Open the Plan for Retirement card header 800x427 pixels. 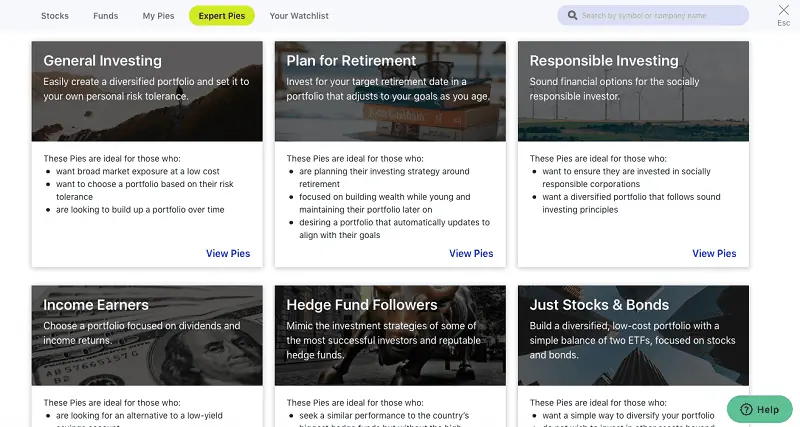tap(390, 91)
